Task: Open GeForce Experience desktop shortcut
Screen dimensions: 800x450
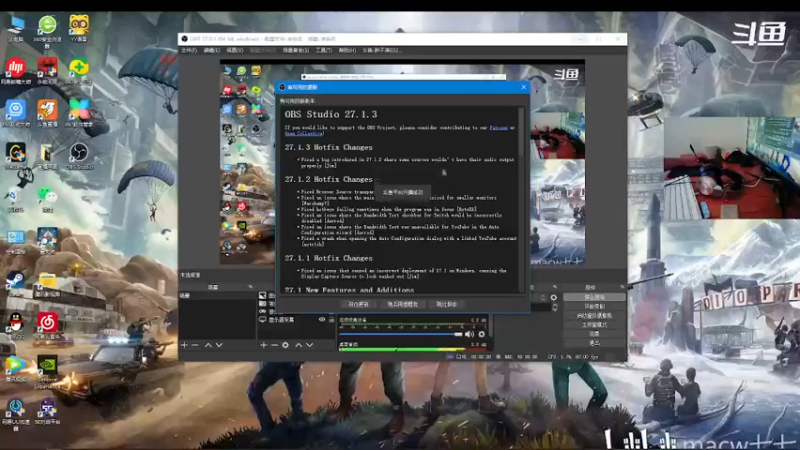Action: coord(47,371)
